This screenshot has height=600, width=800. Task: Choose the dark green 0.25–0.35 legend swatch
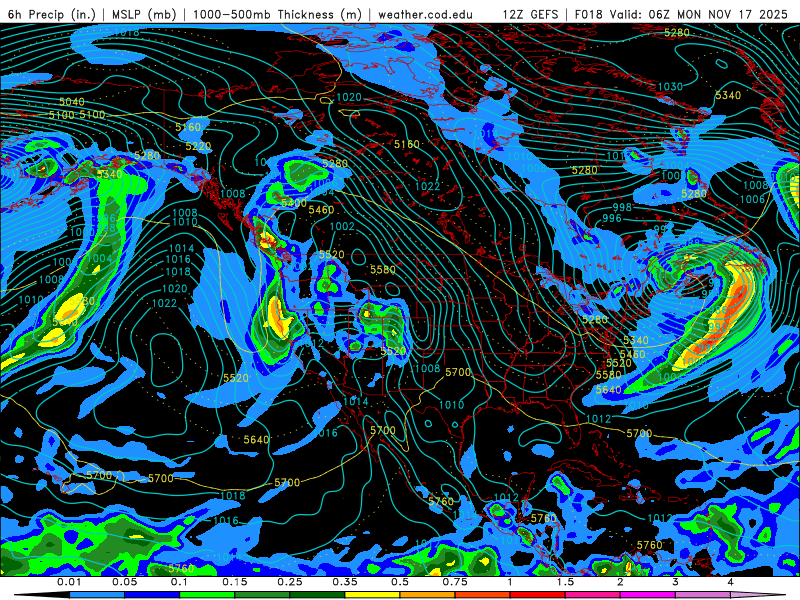point(317,595)
